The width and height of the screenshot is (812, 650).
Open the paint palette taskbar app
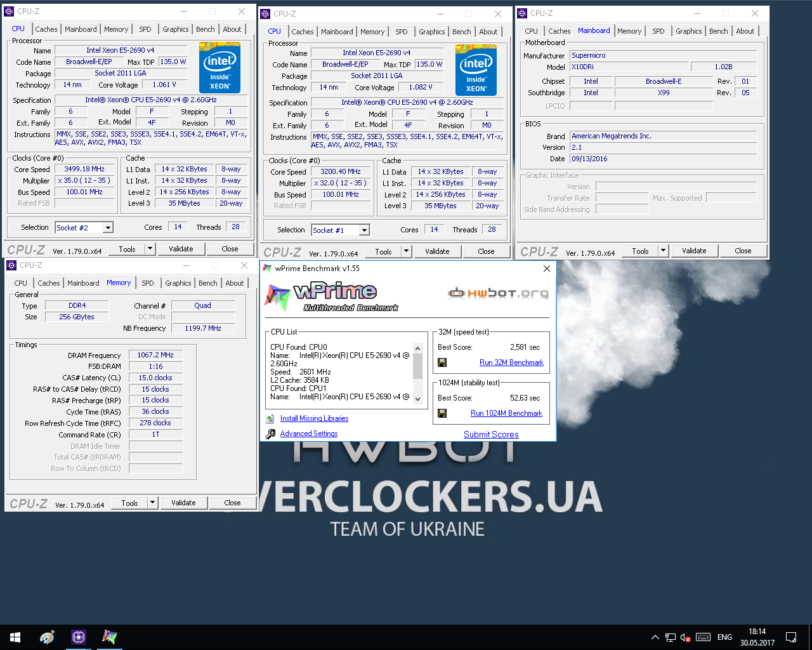tap(47, 637)
